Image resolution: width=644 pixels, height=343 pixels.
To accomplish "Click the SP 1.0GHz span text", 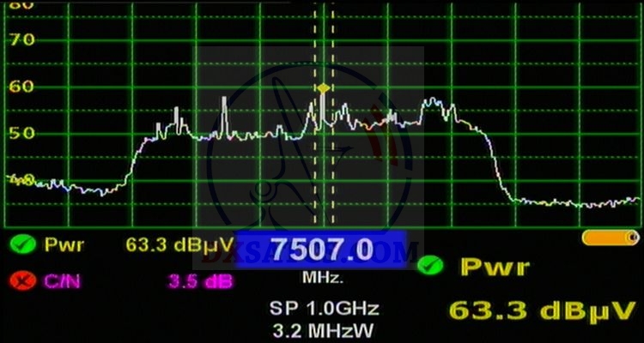I will pyautogui.click(x=324, y=309).
